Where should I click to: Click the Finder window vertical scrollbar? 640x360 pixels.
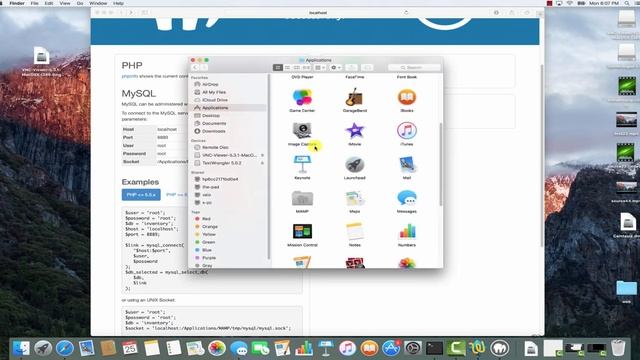440,164
